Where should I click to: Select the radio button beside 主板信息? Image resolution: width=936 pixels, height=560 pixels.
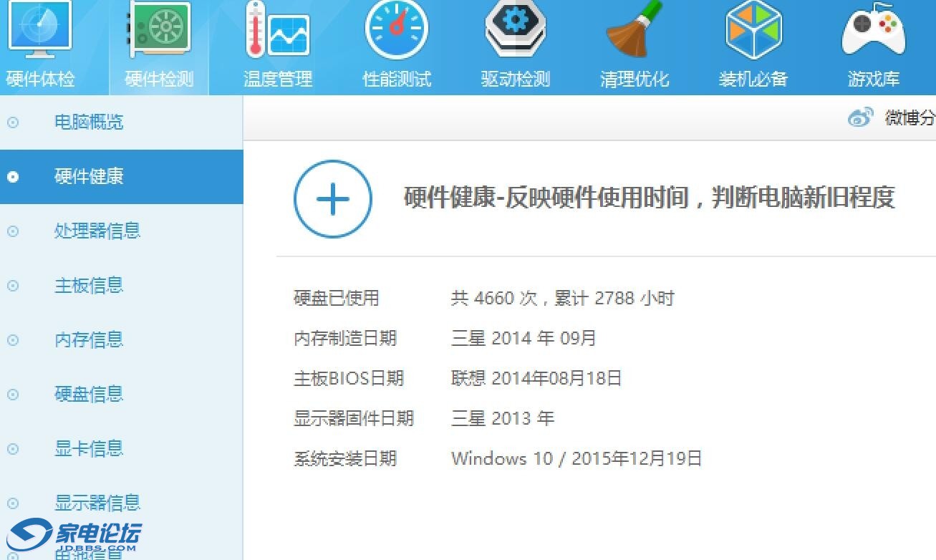click(11, 285)
